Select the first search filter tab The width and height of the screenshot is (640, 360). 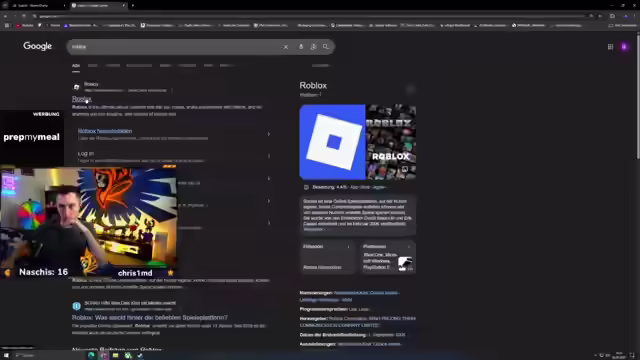76,66
